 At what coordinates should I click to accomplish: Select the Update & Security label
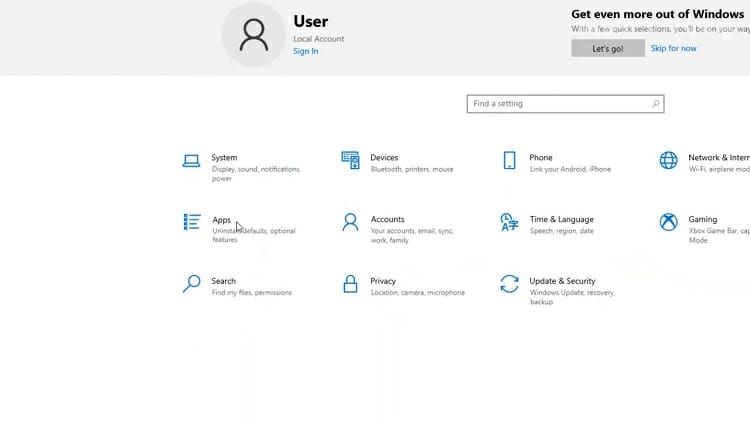562,281
